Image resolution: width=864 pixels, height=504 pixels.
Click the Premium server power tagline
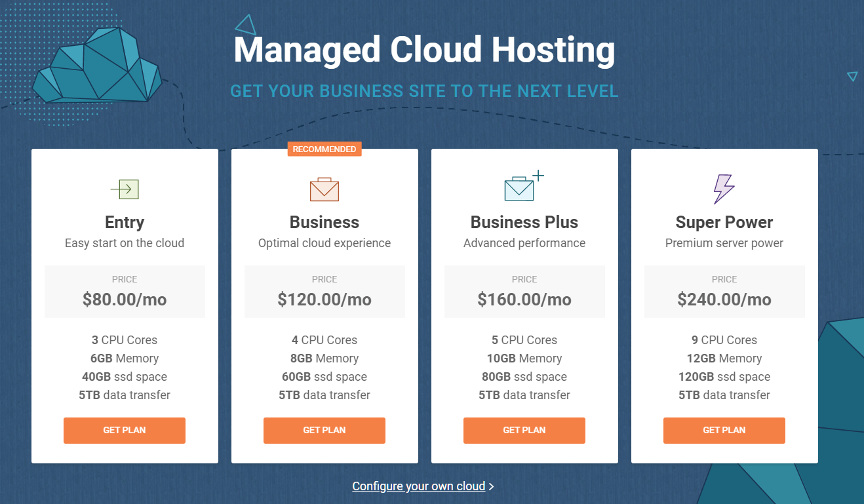coord(724,243)
